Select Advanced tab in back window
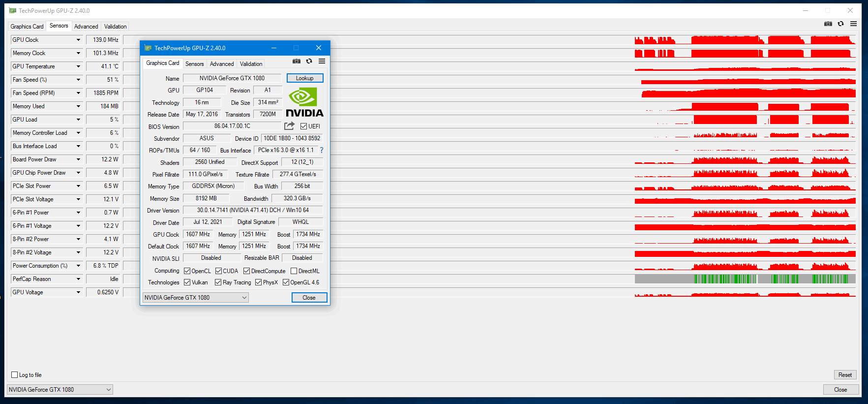Image resolution: width=868 pixels, height=404 pixels. click(86, 27)
